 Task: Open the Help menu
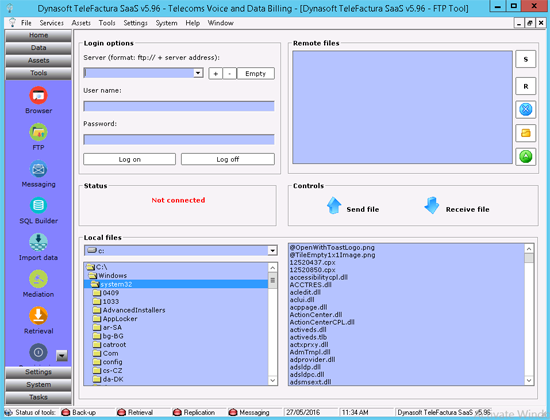(193, 23)
